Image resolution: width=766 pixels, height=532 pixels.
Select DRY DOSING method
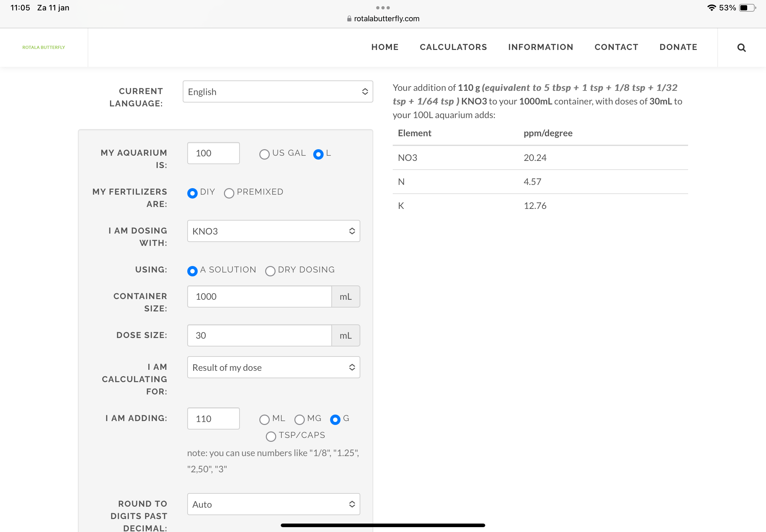270,271
